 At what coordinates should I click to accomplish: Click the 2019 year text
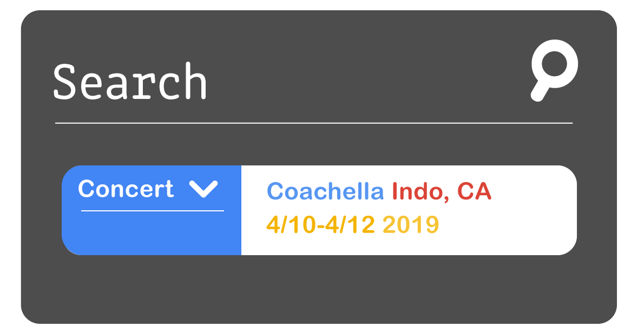click(x=411, y=224)
